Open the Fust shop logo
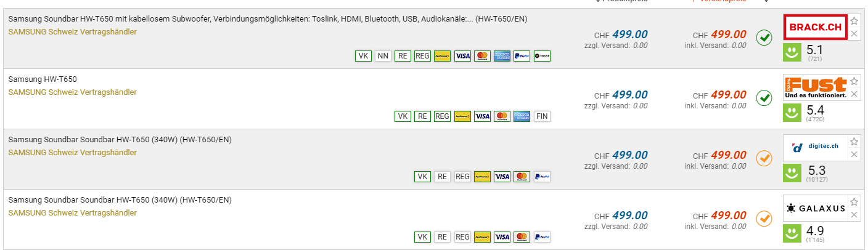Viewport: 868px width, 250px height. point(815,88)
